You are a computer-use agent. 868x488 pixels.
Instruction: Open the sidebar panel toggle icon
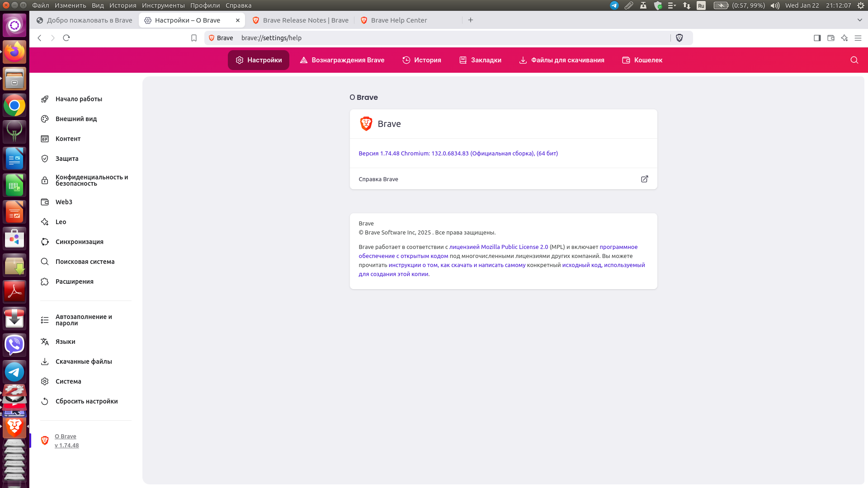click(x=817, y=38)
